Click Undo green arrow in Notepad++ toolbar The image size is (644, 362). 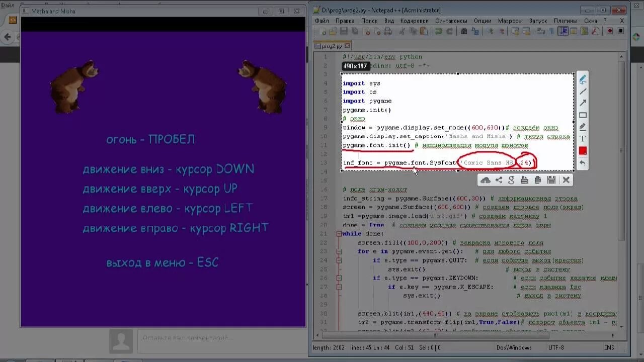(439, 31)
